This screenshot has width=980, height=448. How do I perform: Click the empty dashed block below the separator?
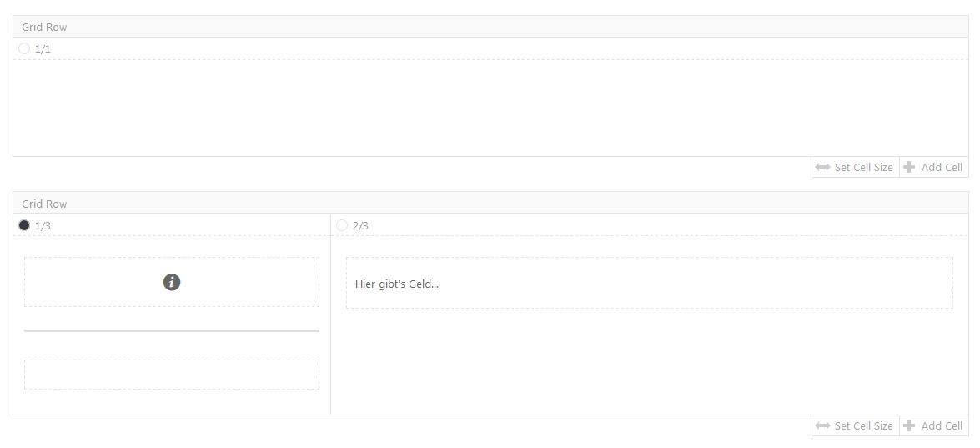point(172,375)
